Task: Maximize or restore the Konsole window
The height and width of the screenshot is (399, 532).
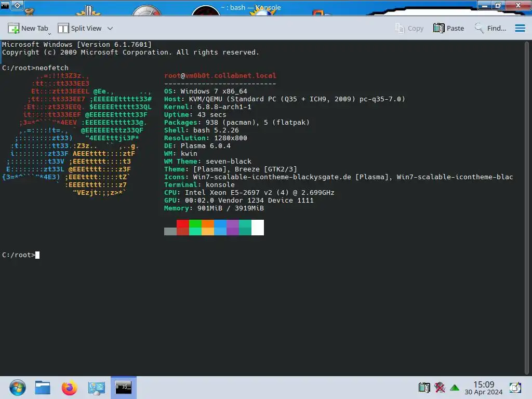Action: [x=498, y=5]
